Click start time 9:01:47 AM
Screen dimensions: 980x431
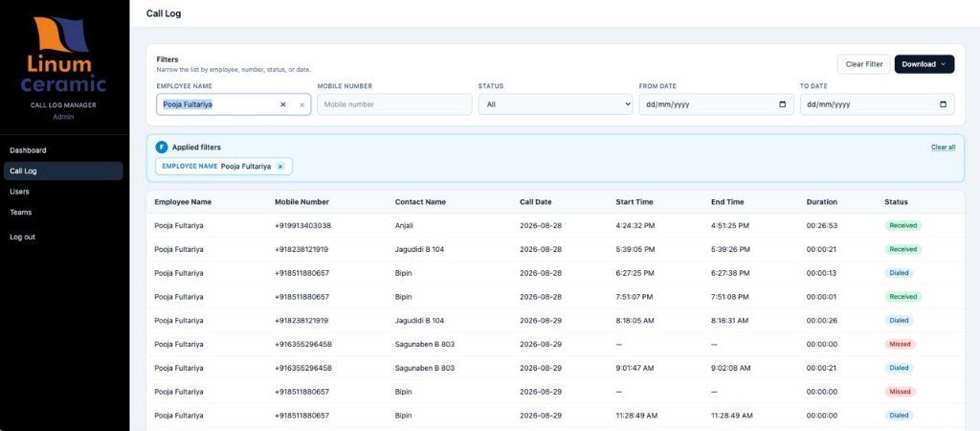635,368
